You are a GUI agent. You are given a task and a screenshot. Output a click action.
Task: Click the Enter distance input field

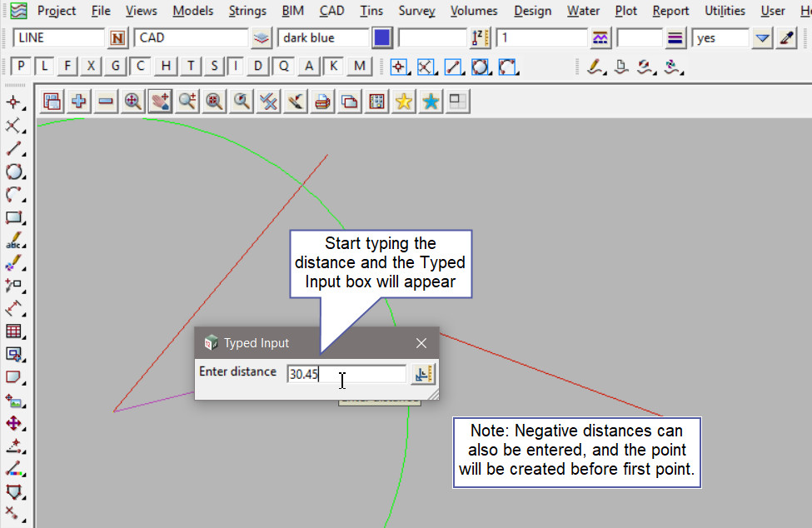(x=346, y=374)
